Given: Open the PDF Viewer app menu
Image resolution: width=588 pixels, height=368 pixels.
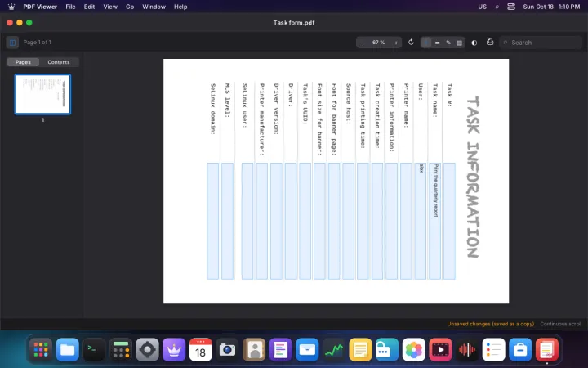Looking at the screenshot, I should coord(40,7).
